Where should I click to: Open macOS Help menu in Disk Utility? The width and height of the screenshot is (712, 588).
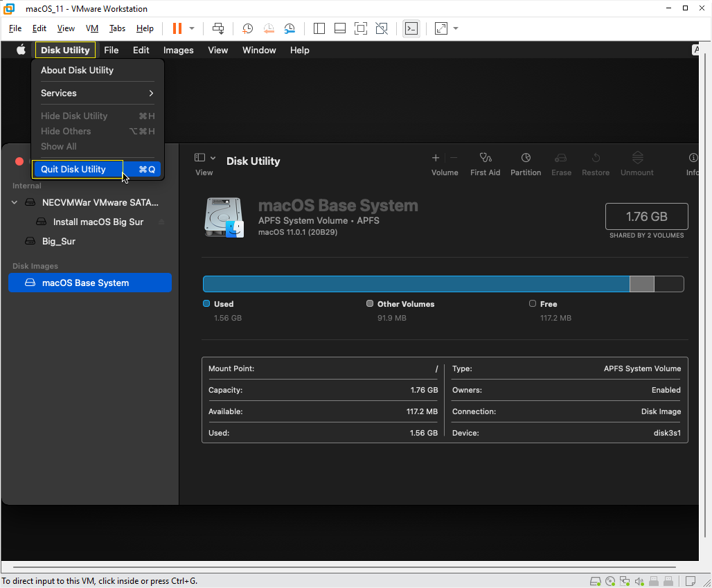pyautogui.click(x=300, y=50)
